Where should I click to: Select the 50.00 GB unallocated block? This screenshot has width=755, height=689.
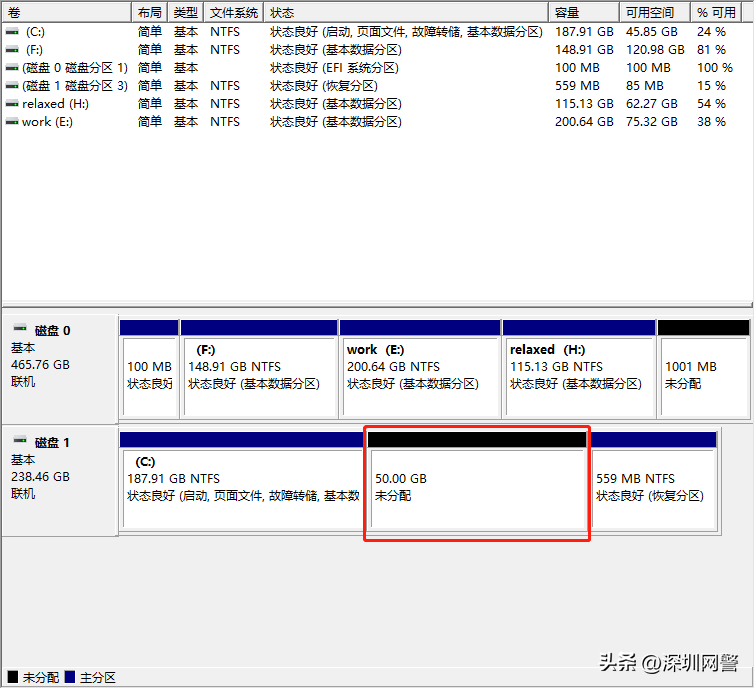[x=477, y=481]
